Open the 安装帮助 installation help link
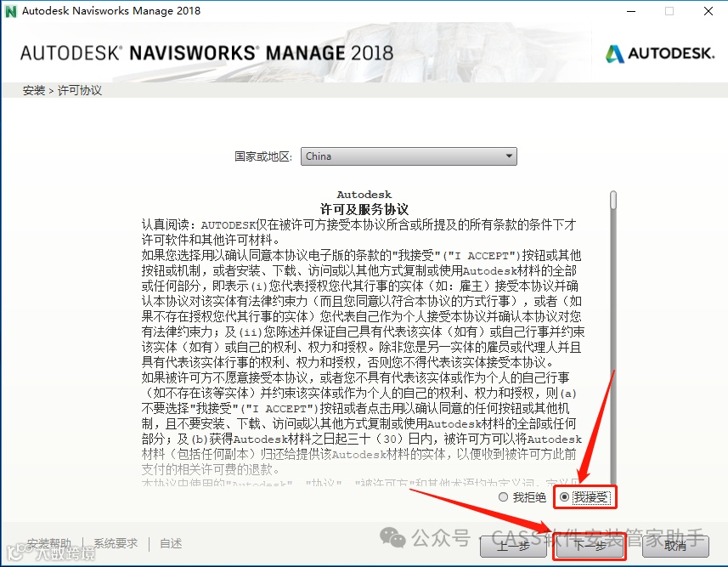Image resolution: width=728 pixels, height=567 pixels. tap(48, 543)
